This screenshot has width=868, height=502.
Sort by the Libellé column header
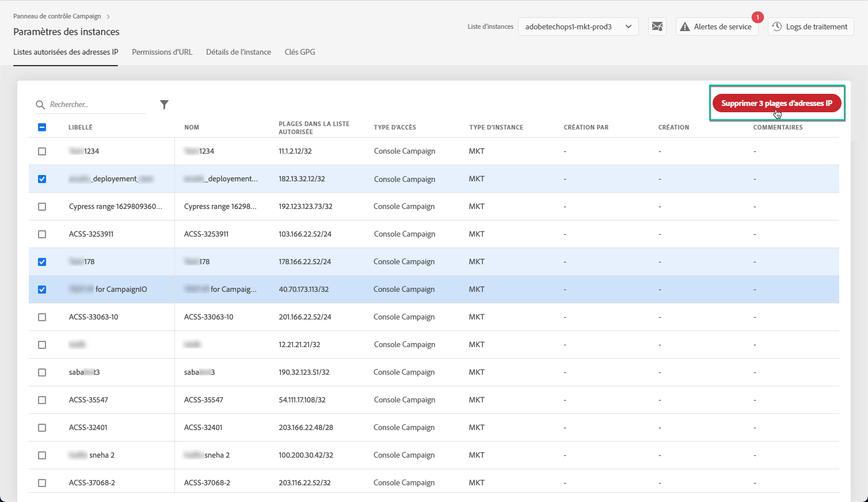click(81, 127)
